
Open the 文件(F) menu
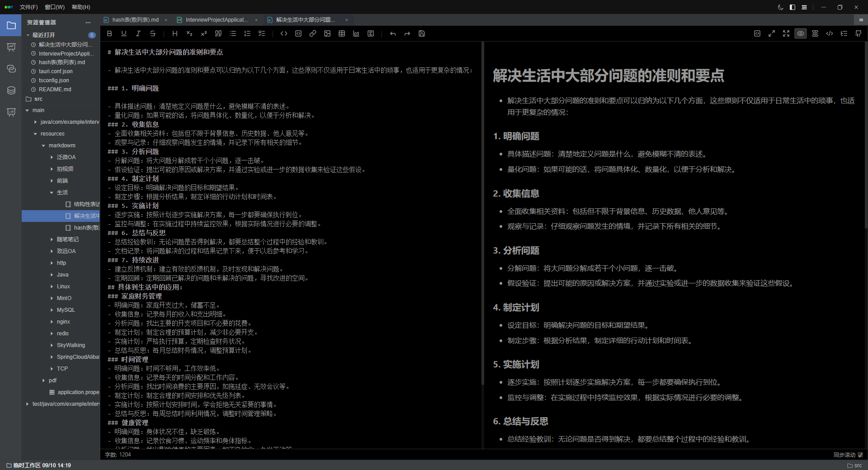29,7
